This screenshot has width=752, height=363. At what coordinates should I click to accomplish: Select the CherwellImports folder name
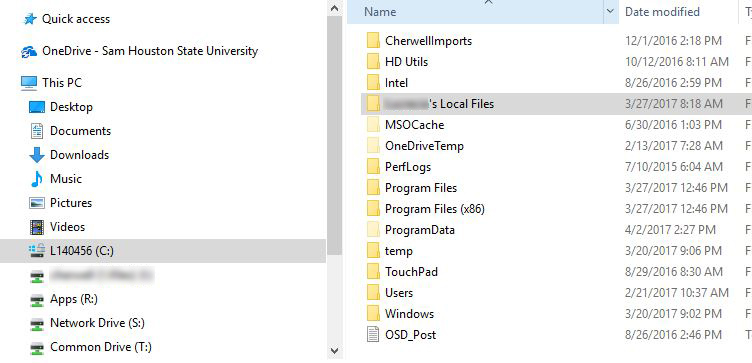coord(428,41)
